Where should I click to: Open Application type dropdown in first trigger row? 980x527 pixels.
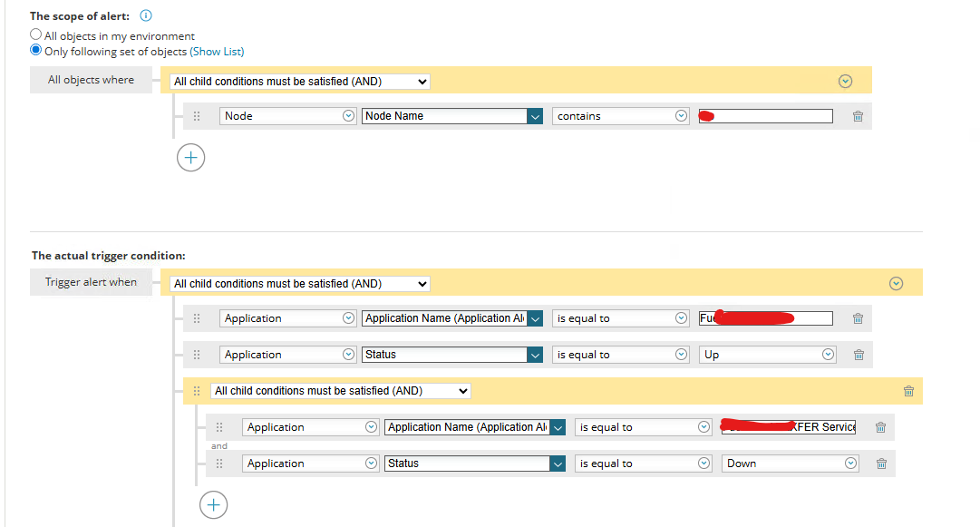click(287, 318)
